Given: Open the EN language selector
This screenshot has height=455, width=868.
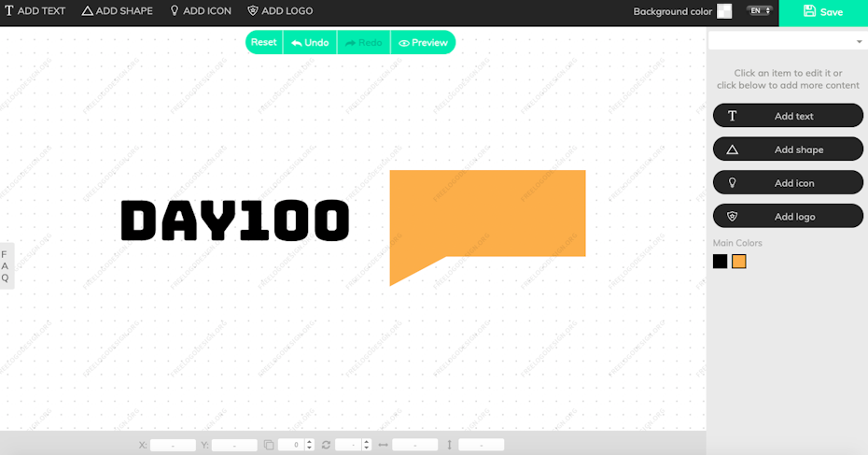Looking at the screenshot, I should 760,11.
